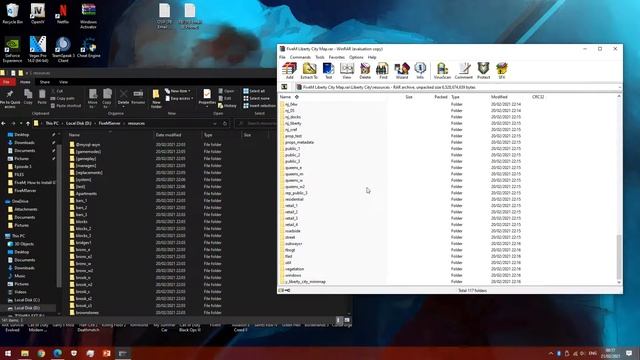
Task: Select nj_liberty folder in WinRAR
Action: click(293, 123)
